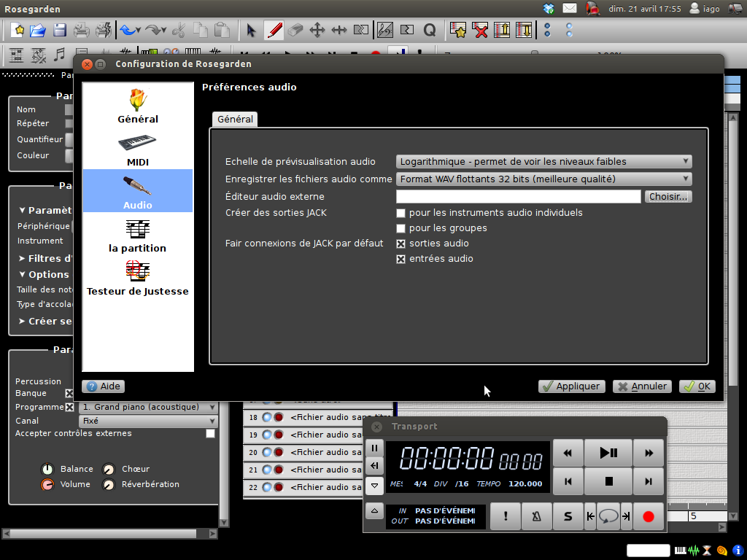The height and width of the screenshot is (560, 747).
Task: Click the Balance knob
Action: click(47, 469)
